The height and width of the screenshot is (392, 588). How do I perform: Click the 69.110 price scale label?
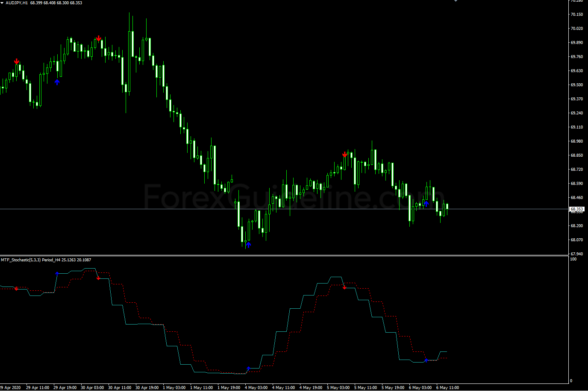coord(576,127)
